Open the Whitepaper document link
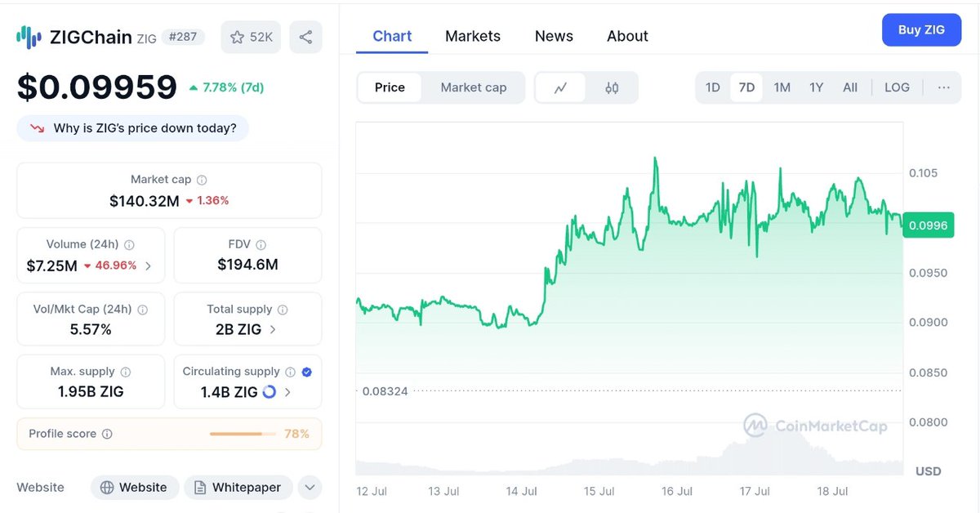 pyautogui.click(x=238, y=488)
